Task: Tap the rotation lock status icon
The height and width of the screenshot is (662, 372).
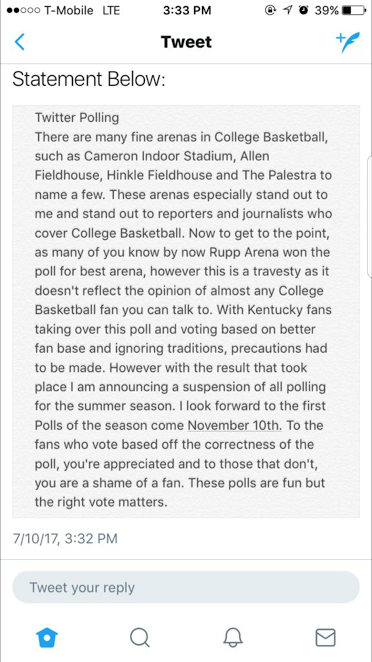Action: (271, 11)
